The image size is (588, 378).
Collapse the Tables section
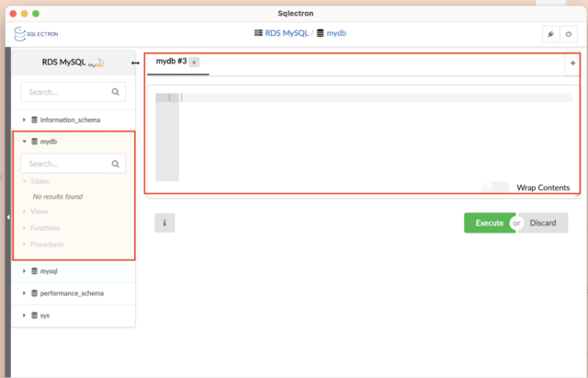pyautogui.click(x=25, y=181)
